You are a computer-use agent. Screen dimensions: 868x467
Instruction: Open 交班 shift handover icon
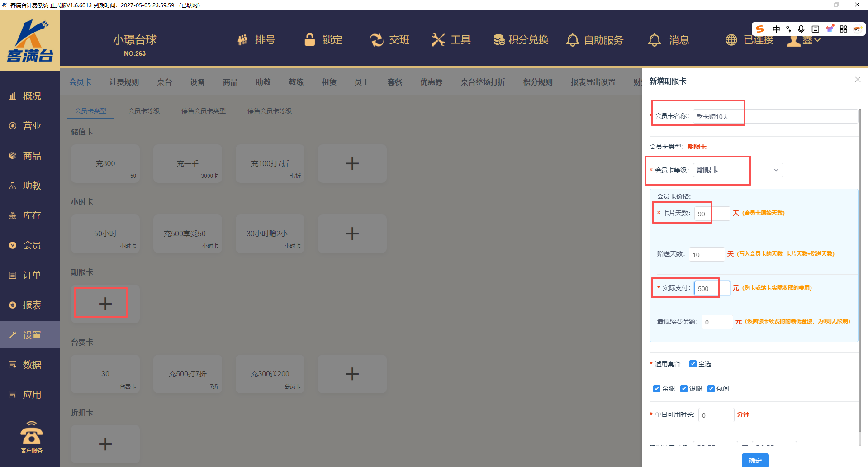point(376,40)
